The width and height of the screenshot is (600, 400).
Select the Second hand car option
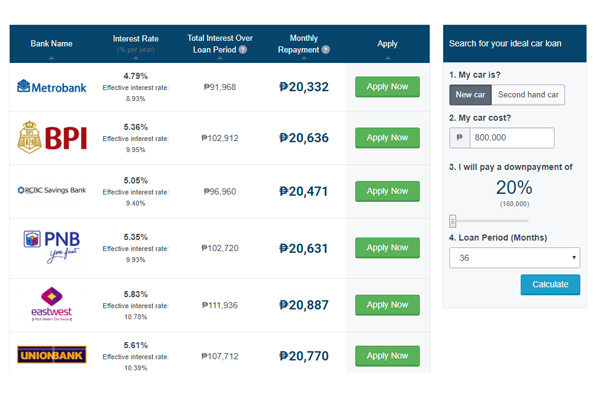click(528, 95)
